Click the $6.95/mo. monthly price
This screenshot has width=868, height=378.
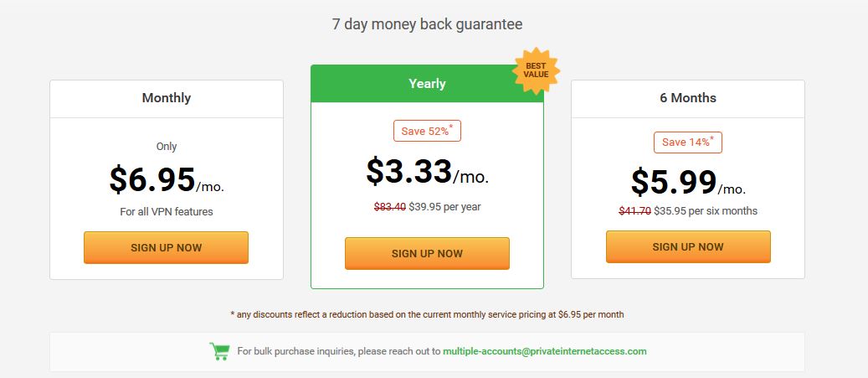click(x=166, y=179)
